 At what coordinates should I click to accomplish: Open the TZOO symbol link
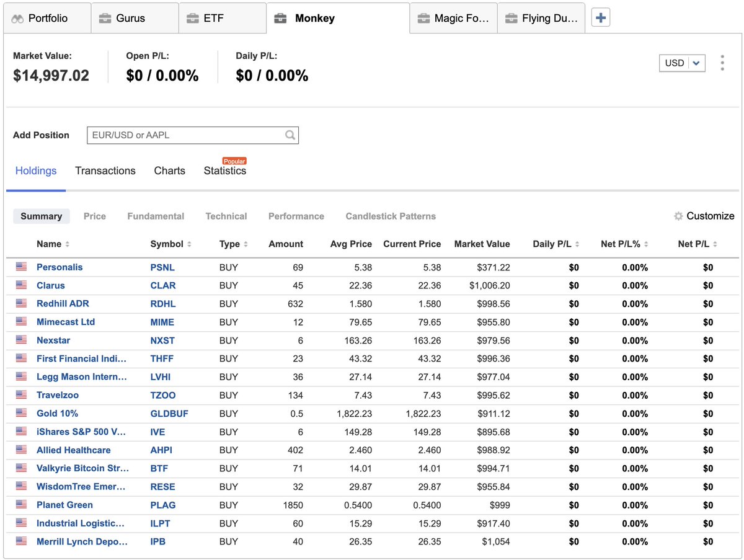point(163,395)
